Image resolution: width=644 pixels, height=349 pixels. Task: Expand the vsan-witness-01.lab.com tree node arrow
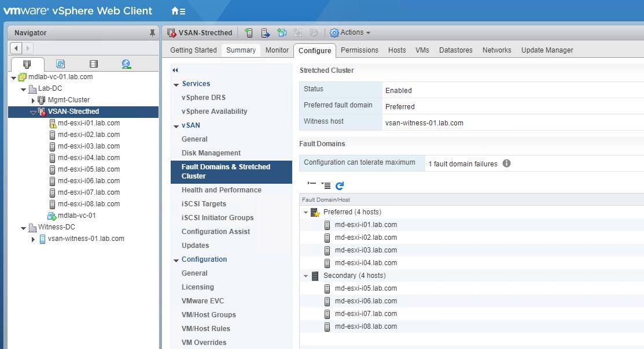[x=33, y=239]
